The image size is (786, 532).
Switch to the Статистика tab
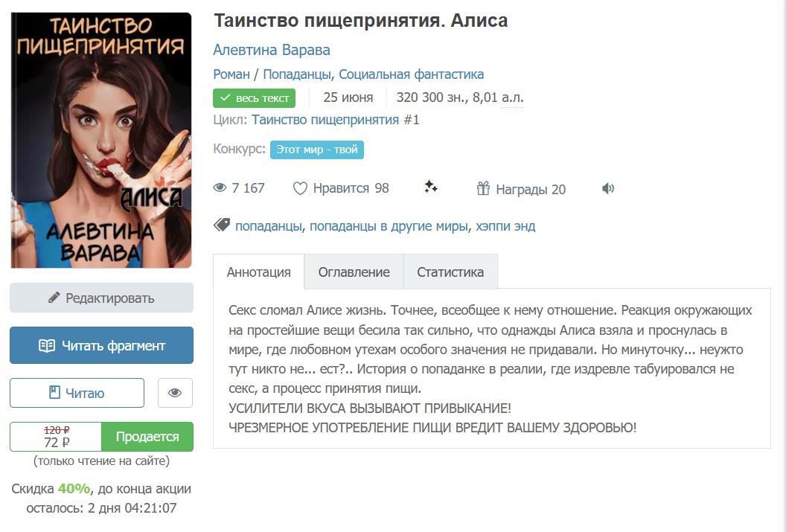(x=450, y=272)
